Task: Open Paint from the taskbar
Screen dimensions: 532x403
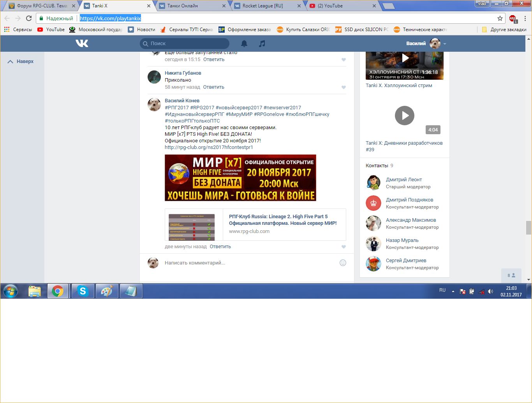Action: (x=107, y=291)
